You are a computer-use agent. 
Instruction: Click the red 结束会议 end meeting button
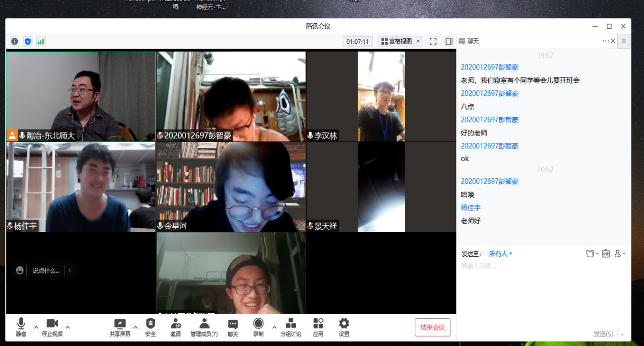pyautogui.click(x=433, y=327)
